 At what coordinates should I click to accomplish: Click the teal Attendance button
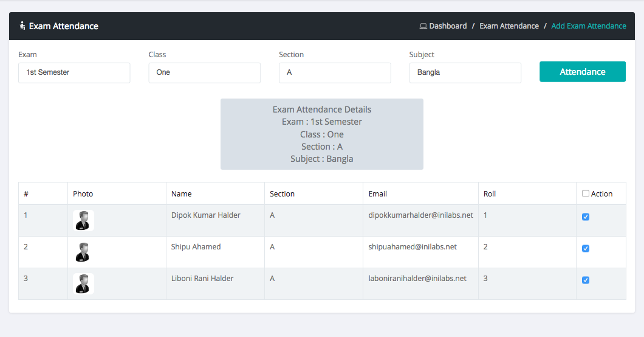(x=583, y=72)
